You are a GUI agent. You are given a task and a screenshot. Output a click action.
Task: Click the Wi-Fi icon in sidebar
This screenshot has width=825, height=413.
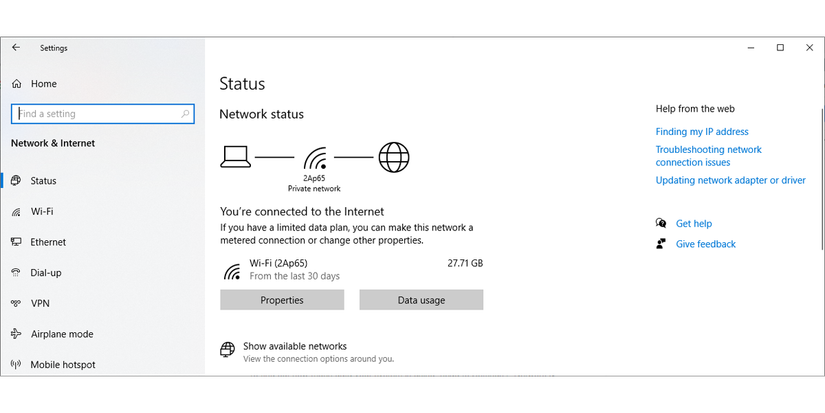(x=16, y=212)
